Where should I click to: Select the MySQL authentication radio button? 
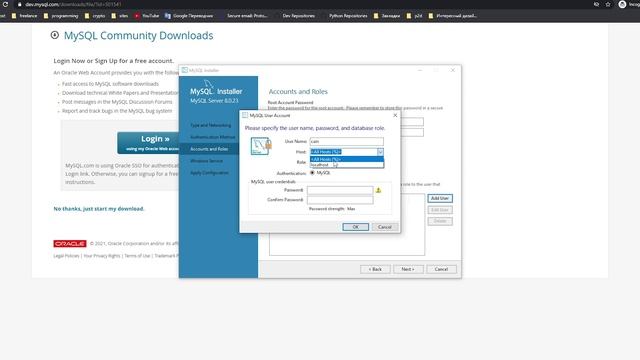point(312,173)
